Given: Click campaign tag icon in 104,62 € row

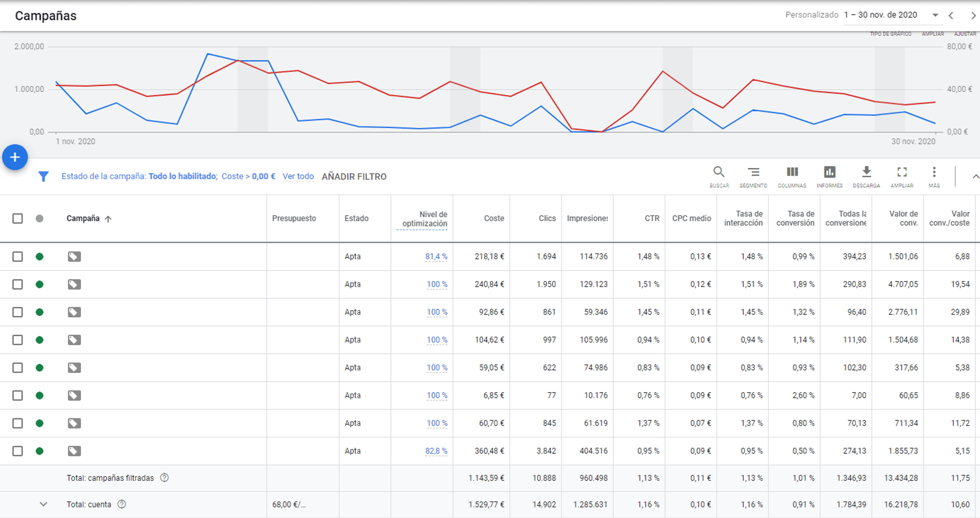Looking at the screenshot, I should pos(74,340).
